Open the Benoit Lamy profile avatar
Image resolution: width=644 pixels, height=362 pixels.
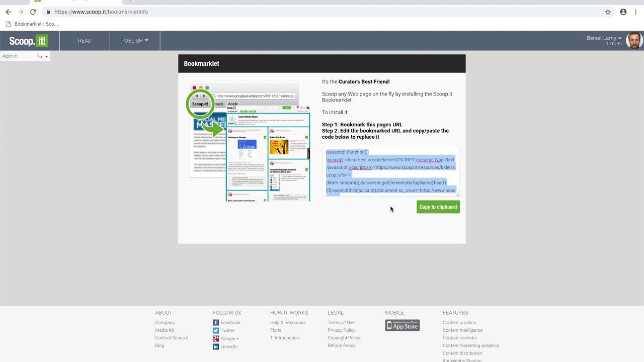634,41
